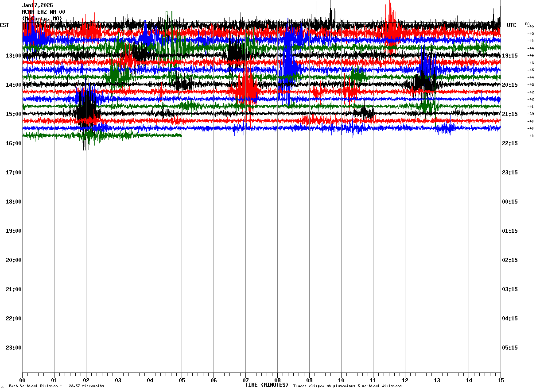Click minute tick label "05" on time axis
Image resolution: width=536 pixels, height=392 pixels.
click(x=182, y=380)
